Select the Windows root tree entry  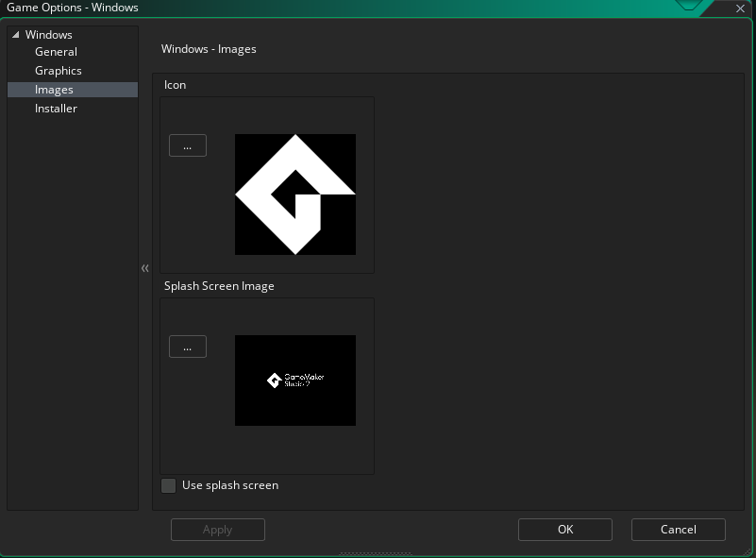(x=49, y=35)
